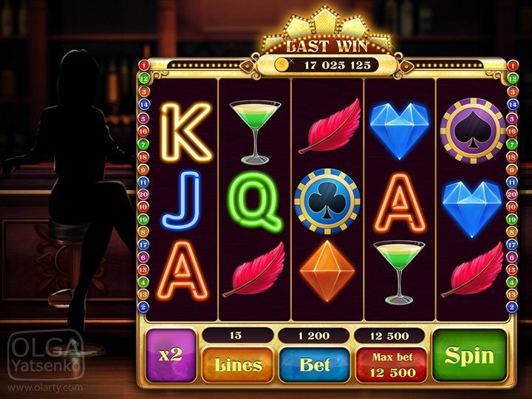This screenshot has height=399, width=532.
Task: Click the blue club poker chip symbol
Action: [327, 201]
